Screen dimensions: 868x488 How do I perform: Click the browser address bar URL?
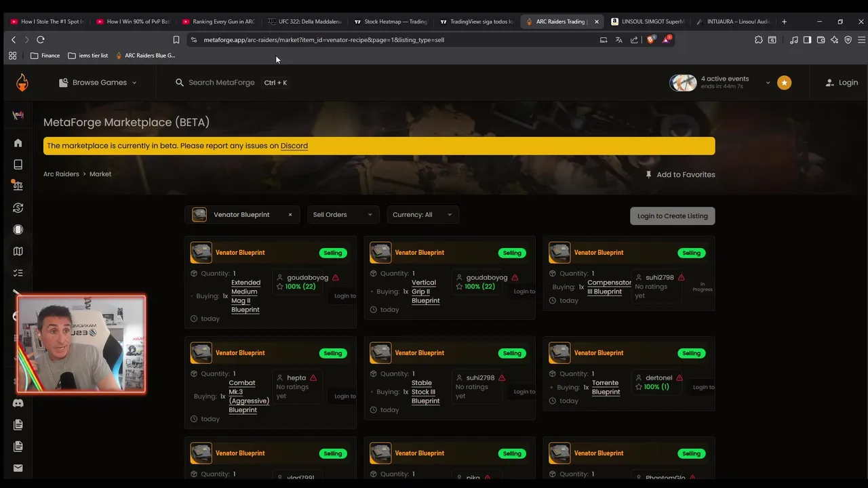tap(324, 40)
